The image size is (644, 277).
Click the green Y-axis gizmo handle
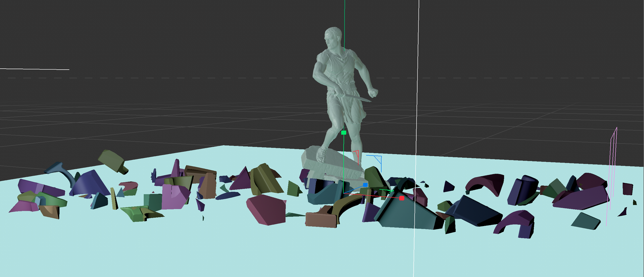click(344, 133)
